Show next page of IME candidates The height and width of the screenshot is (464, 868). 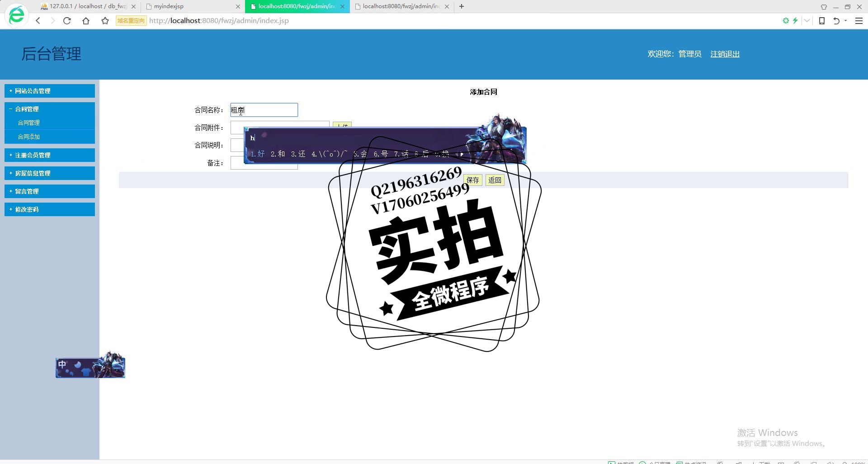[462, 154]
